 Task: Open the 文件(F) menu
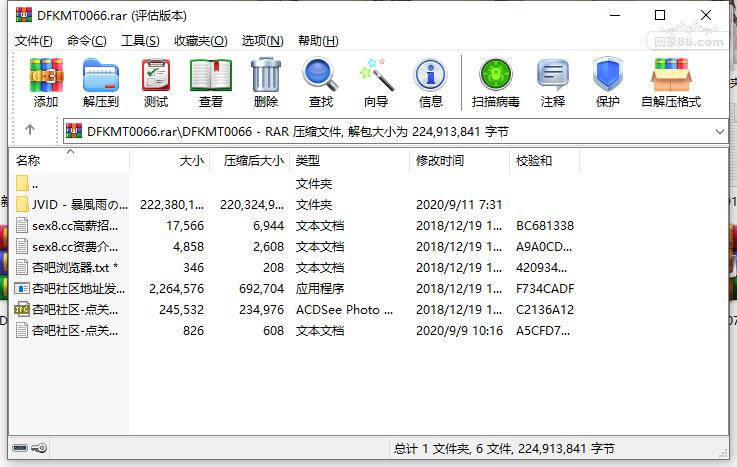[33, 41]
